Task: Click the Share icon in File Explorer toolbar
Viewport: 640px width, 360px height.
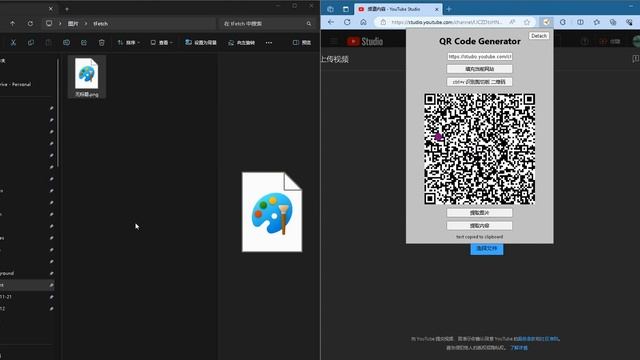Action: [x=84, y=42]
